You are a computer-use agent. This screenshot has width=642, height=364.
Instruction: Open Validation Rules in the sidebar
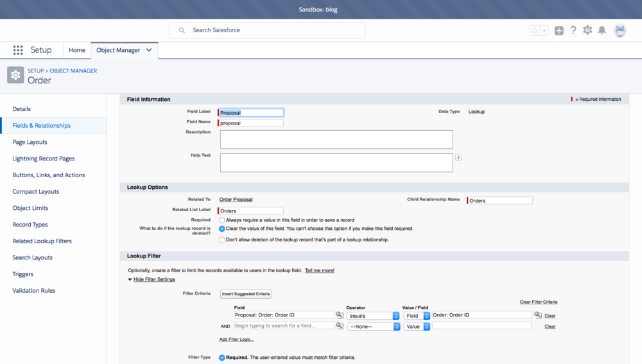click(34, 291)
